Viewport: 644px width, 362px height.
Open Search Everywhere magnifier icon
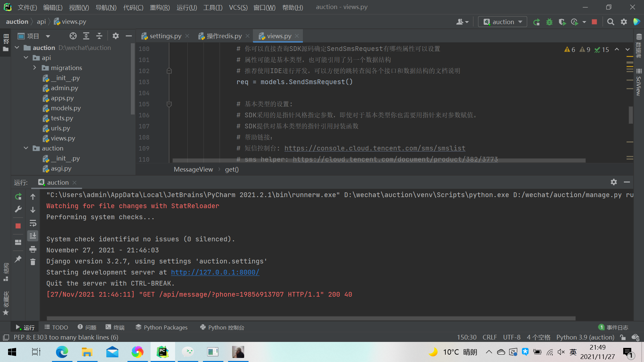pyautogui.click(x=610, y=22)
